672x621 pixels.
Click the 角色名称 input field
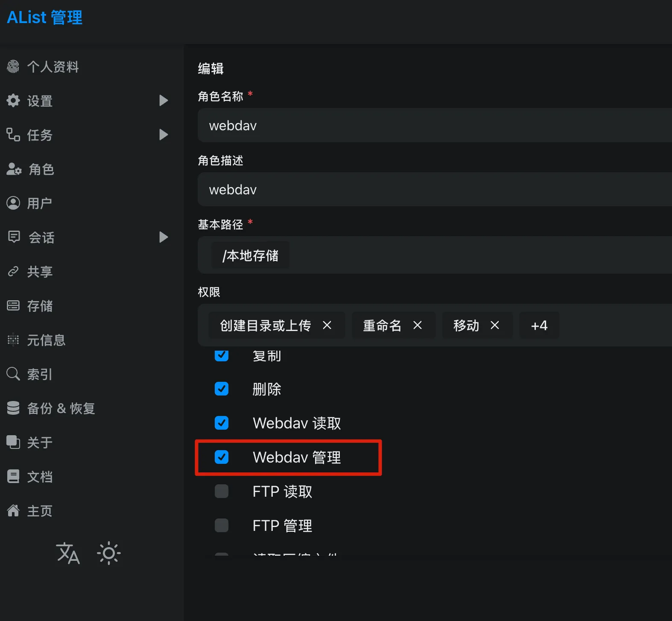tap(435, 125)
